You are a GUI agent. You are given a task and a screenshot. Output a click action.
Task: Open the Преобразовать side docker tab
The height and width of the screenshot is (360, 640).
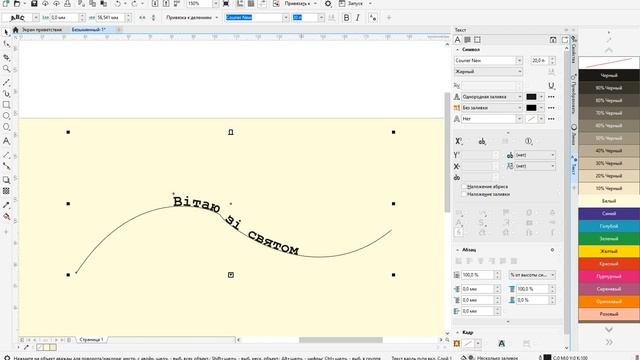tap(573, 95)
